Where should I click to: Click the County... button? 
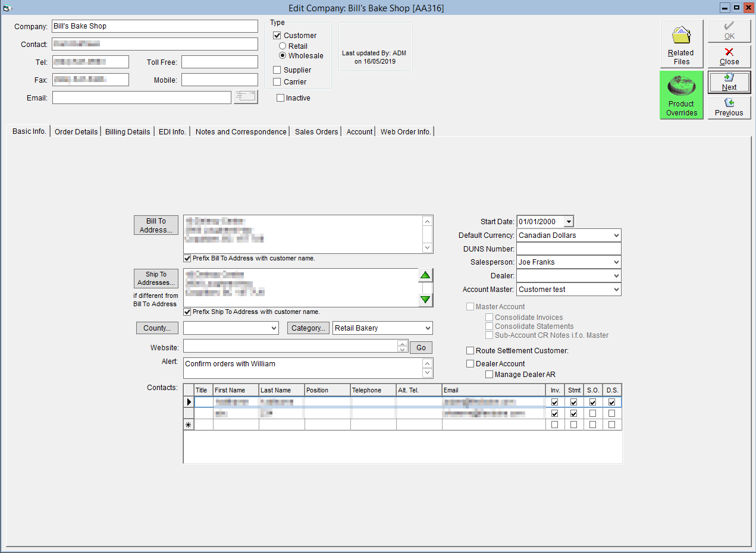tap(157, 328)
